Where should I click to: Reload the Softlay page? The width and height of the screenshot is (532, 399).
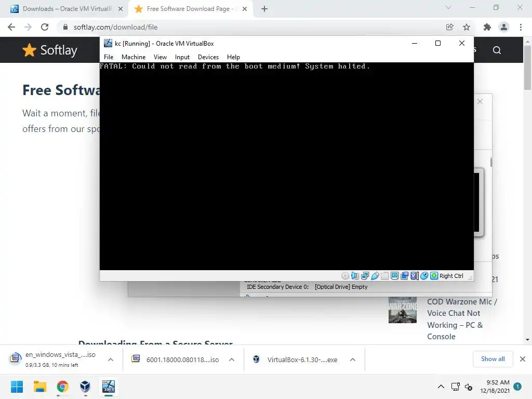coord(45,27)
